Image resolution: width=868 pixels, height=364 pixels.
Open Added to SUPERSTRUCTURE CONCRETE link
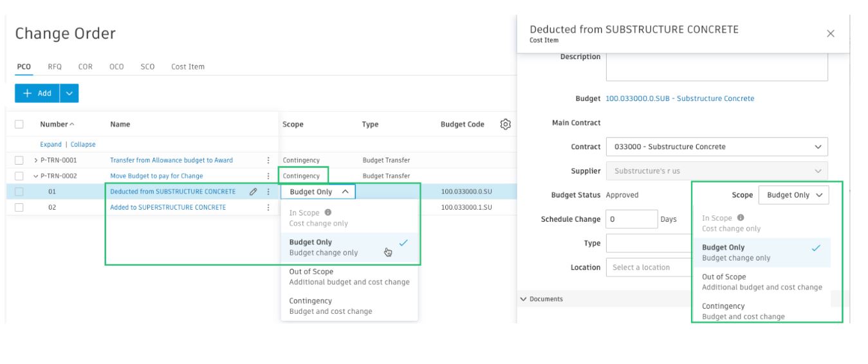(168, 207)
